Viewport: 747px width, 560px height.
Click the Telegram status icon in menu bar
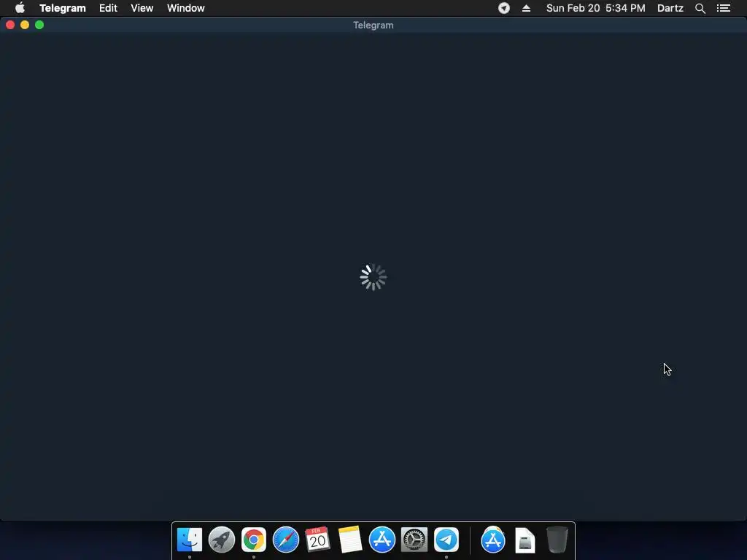503,8
